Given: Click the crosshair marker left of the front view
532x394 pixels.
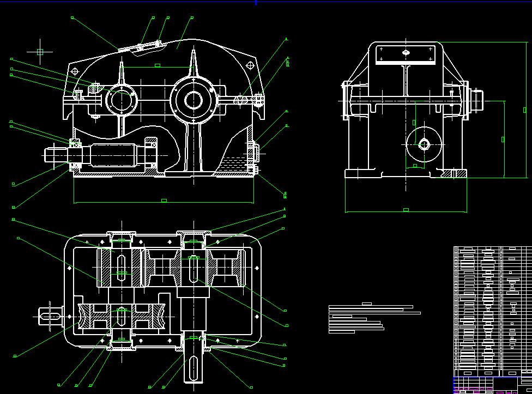Looking at the screenshot, I should (40, 52).
